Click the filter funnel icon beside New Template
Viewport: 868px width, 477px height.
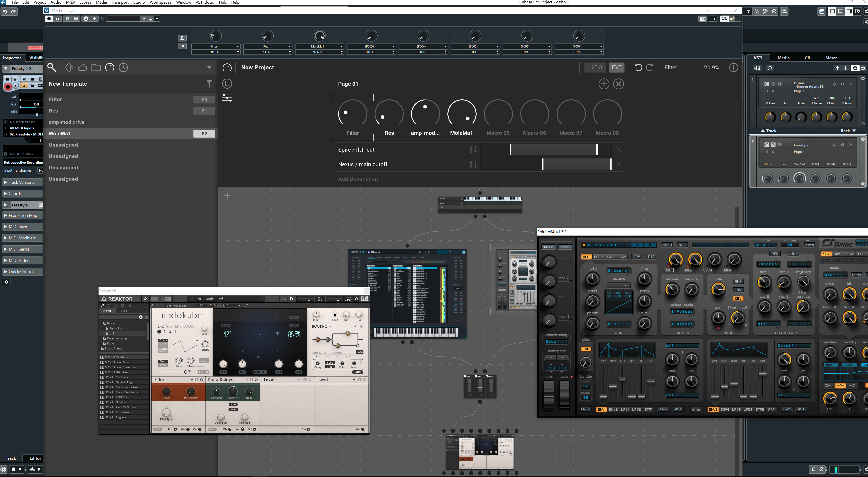pyautogui.click(x=209, y=83)
